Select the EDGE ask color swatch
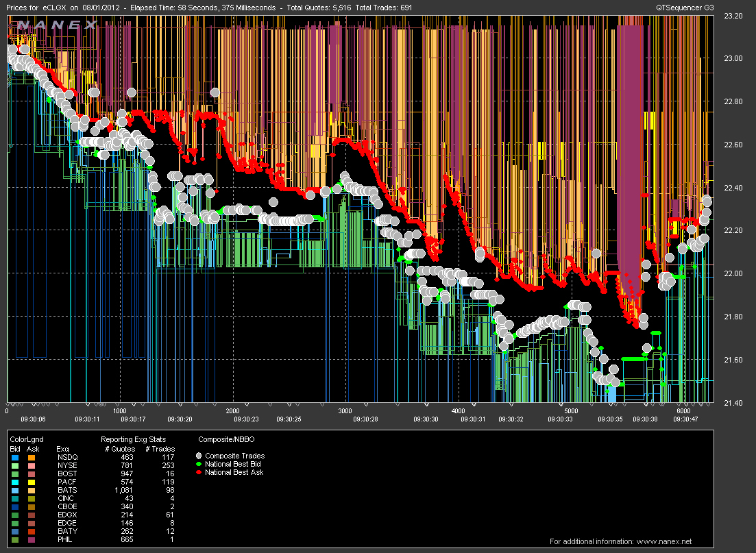 pos(32,523)
